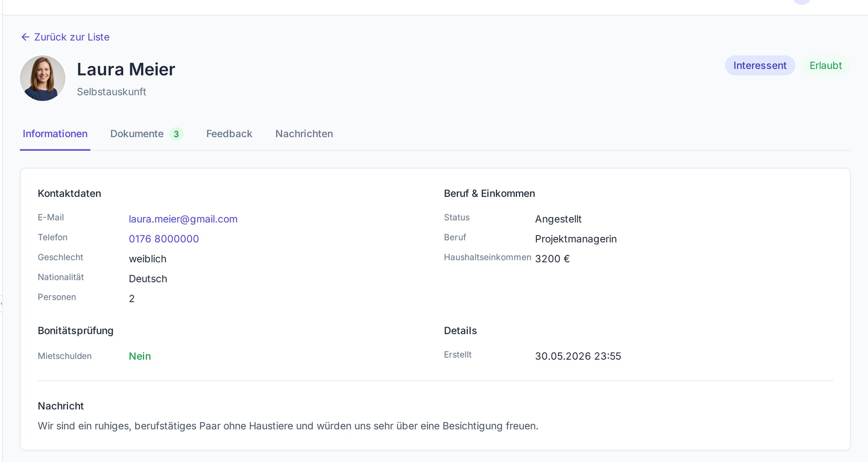Go back via Zurück zur Liste link

(x=65, y=37)
